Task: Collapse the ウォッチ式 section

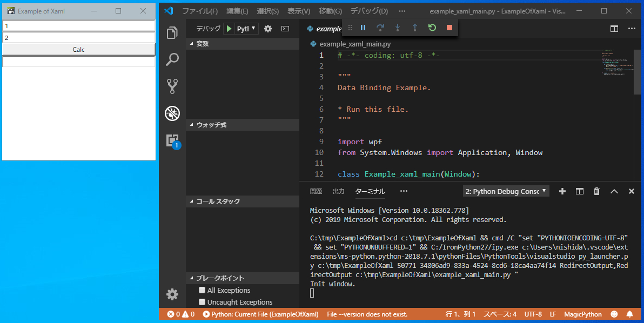Action: click(243, 125)
